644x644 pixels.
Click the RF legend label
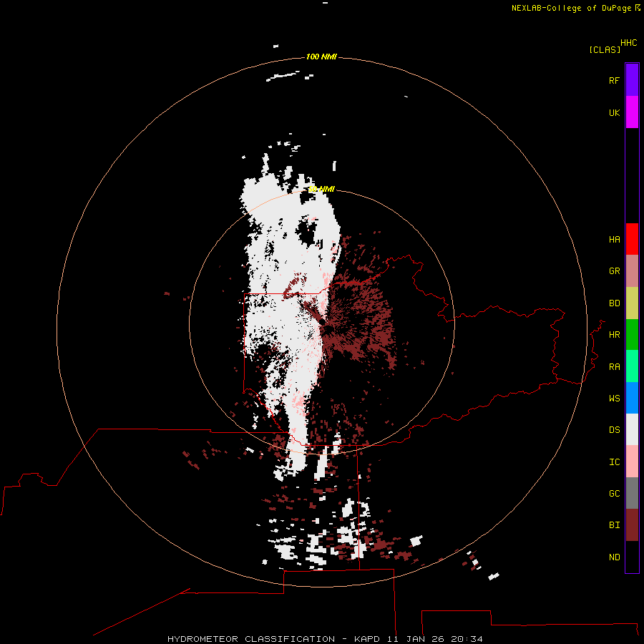(615, 81)
